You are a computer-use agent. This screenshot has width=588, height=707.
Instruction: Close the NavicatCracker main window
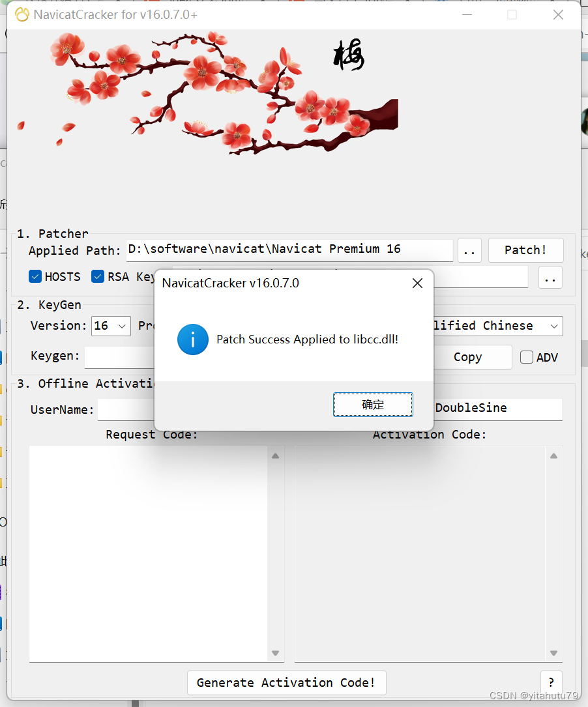click(x=558, y=15)
